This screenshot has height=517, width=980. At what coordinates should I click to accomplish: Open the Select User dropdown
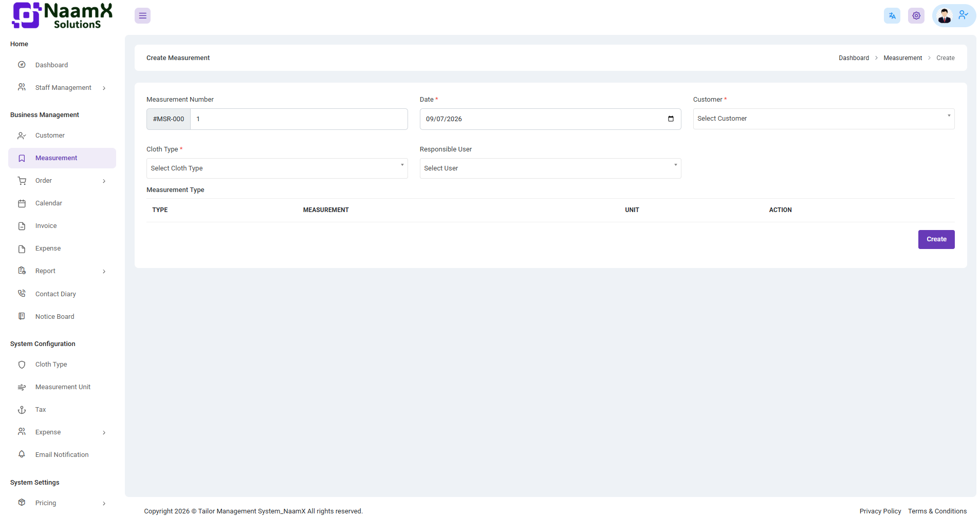pyautogui.click(x=550, y=168)
